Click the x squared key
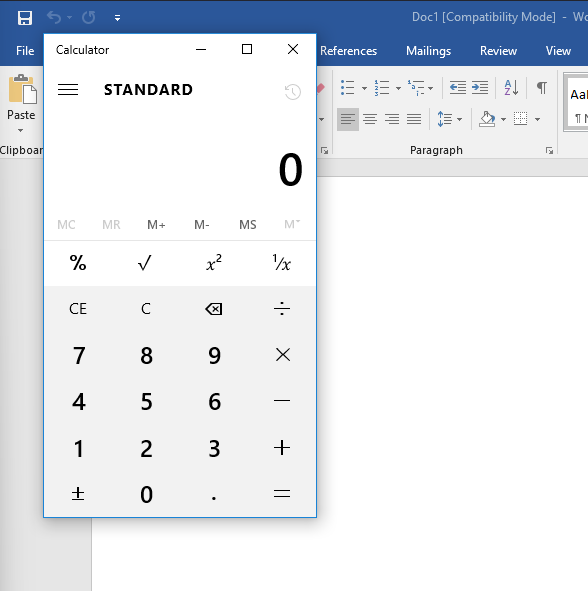 pos(214,263)
